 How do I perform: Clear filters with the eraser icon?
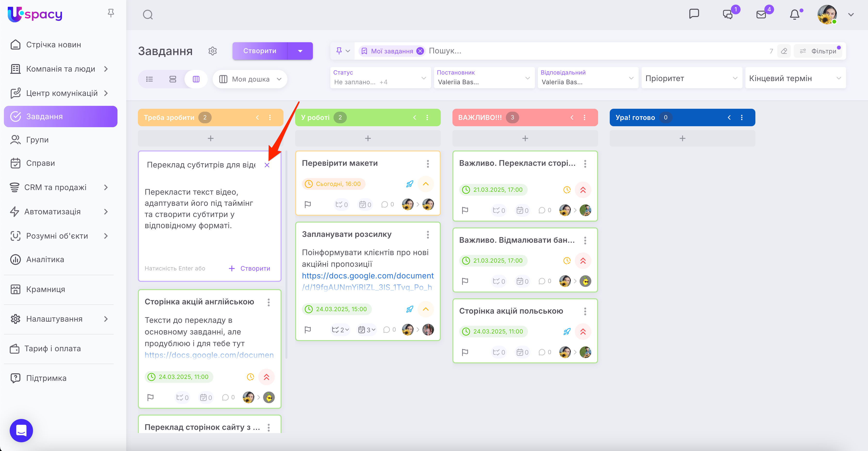[x=784, y=51]
